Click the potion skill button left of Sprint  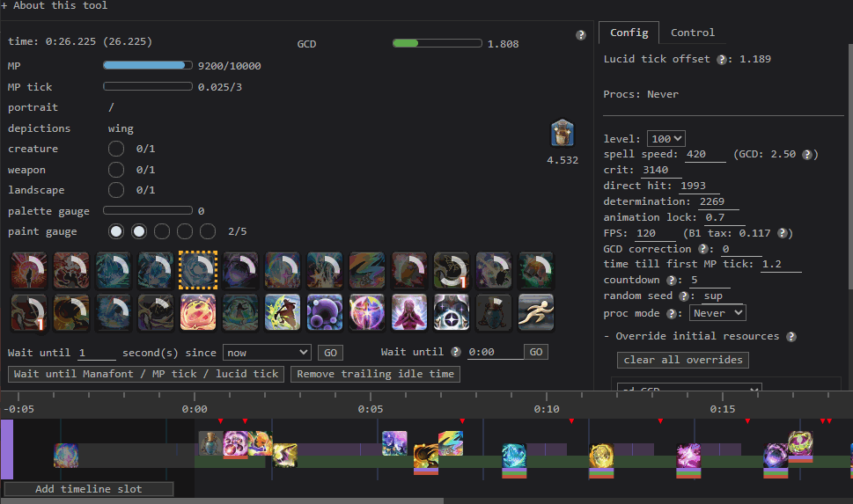tap(493, 312)
